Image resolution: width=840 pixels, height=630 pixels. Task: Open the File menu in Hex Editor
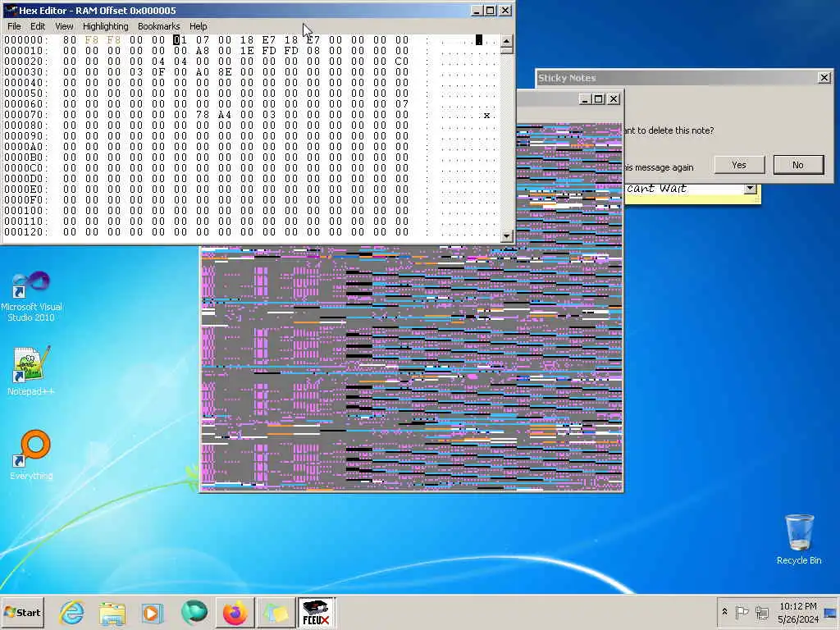[x=15, y=26]
